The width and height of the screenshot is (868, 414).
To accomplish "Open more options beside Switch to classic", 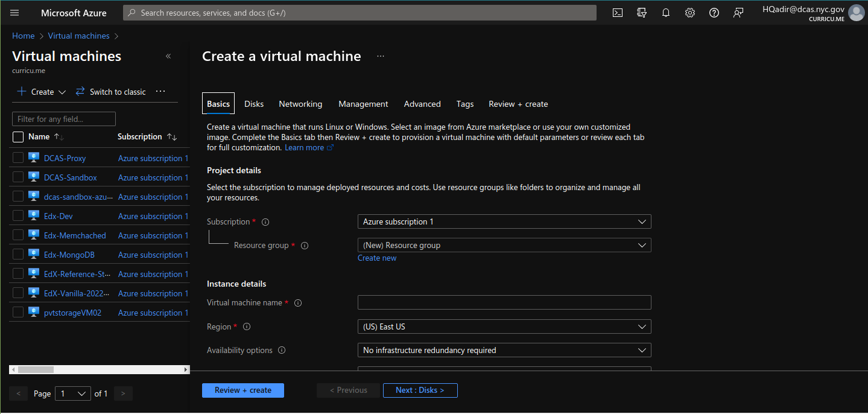I will (x=160, y=92).
